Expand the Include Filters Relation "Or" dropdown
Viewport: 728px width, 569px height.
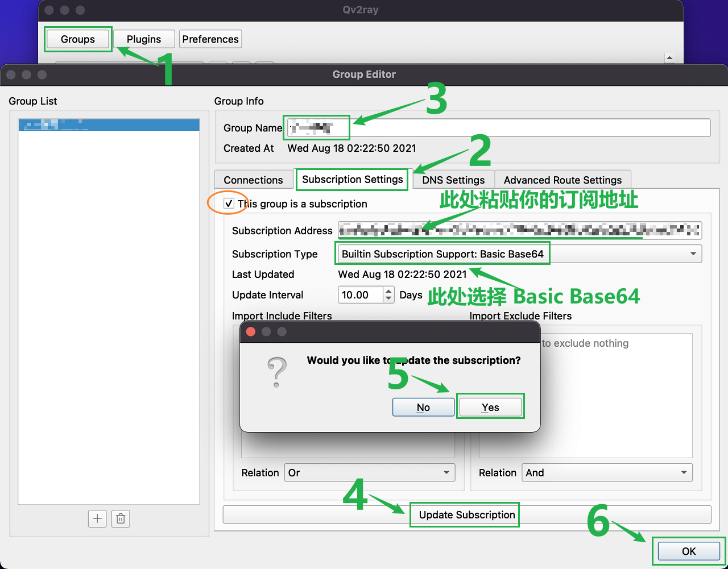(369, 472)
